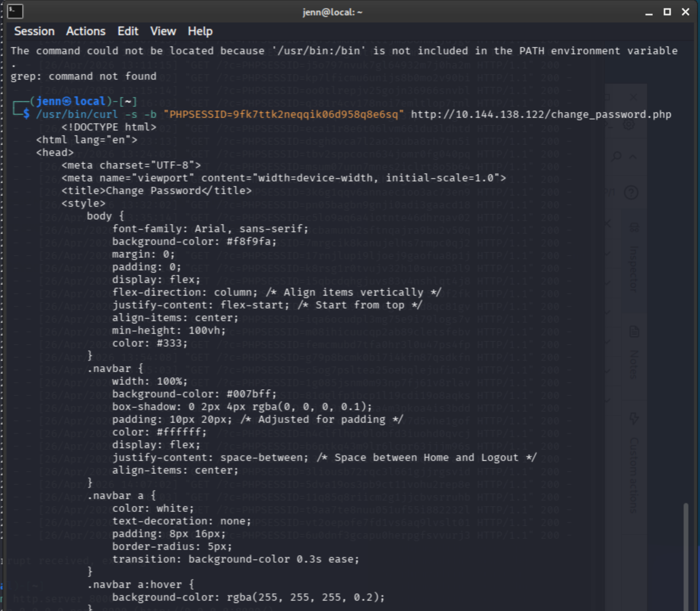Click the 'background-color: #f8f9fa;' line
The height and width of the screenshot is (611, 700).
pyautogui.click(x=194, y=241)
